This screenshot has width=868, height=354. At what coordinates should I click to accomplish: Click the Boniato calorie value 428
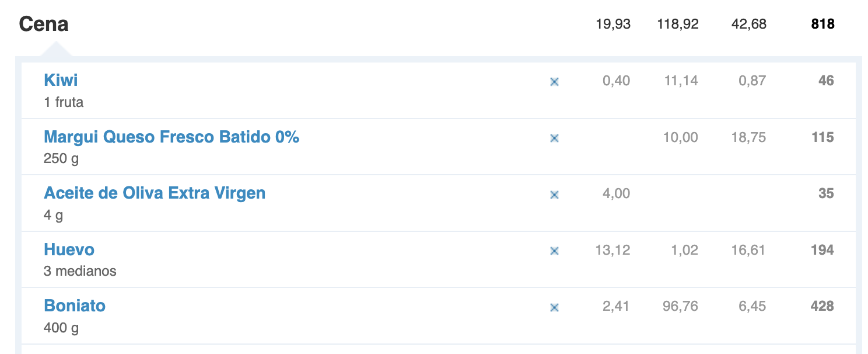click(x=822, y=306)
